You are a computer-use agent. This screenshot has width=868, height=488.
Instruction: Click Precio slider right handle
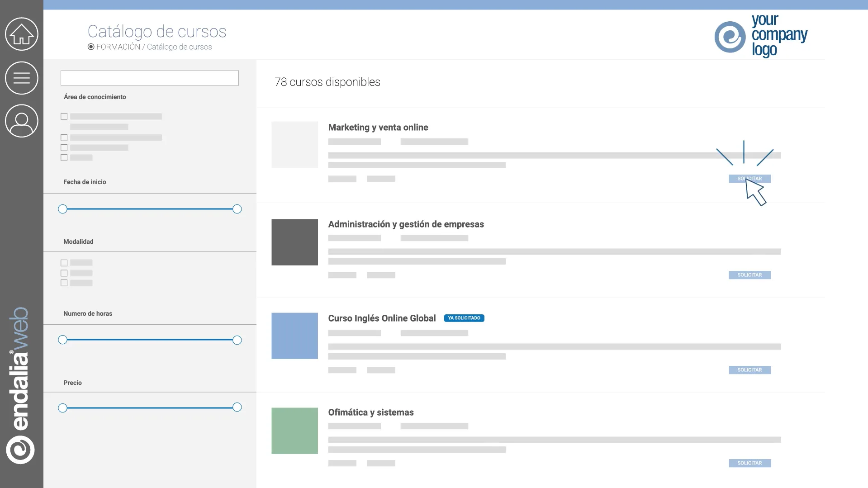[237, 407]
